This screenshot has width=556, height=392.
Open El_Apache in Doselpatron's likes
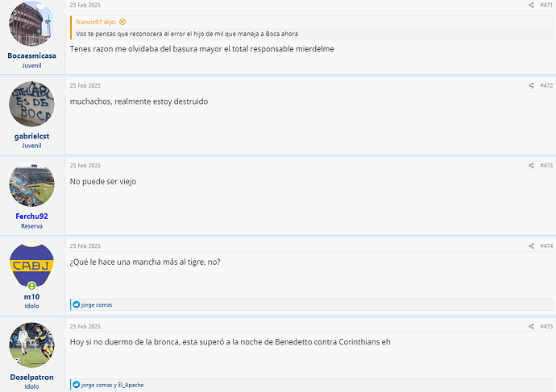(x=131, y=385)
